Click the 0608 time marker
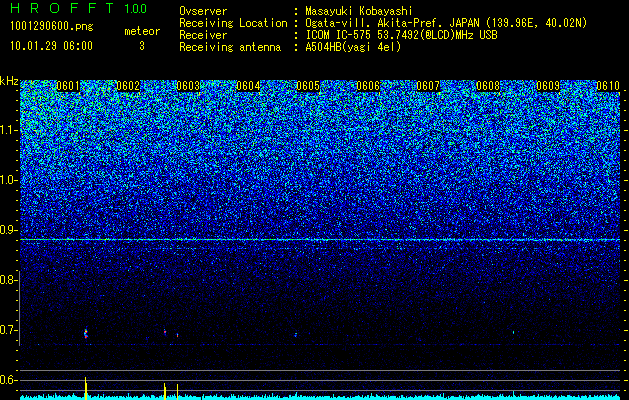 (x=488, y=86)
